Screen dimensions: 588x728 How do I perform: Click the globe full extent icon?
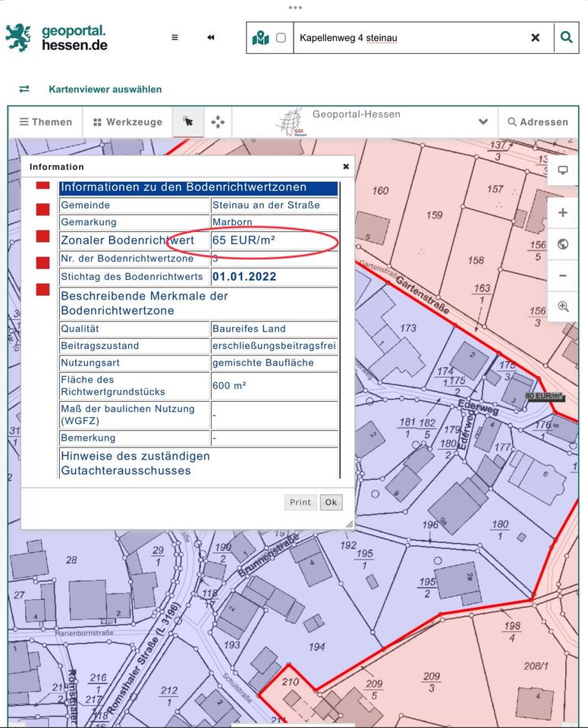(x=563, y=244)
